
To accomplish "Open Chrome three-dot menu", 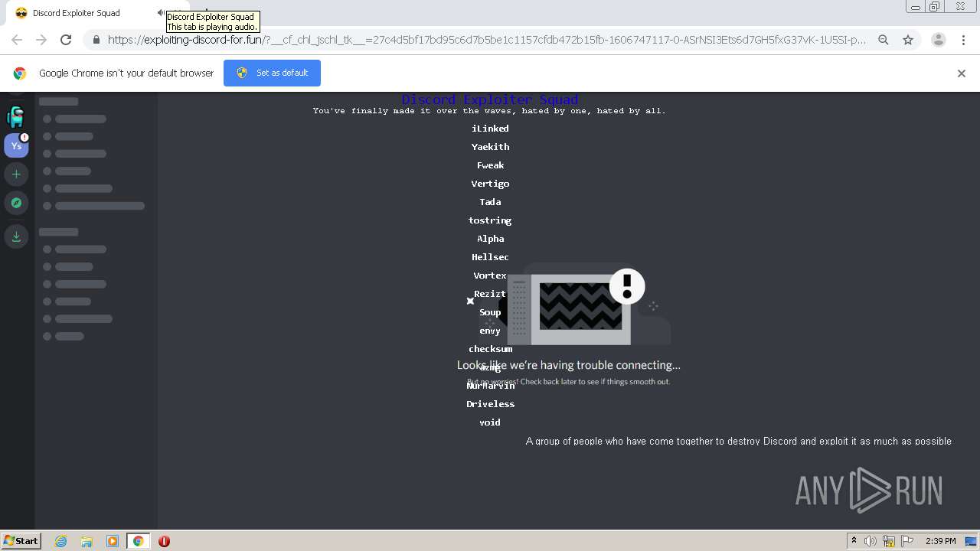I will click(x=963, y=40).
